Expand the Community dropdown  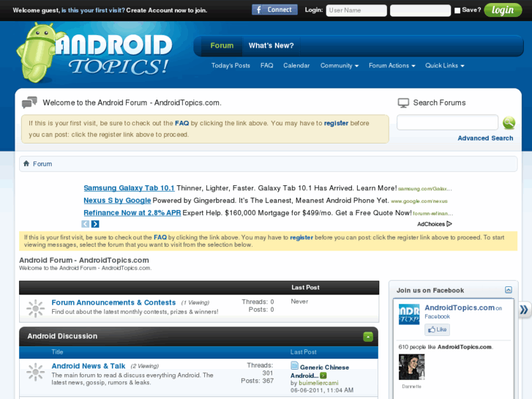click(340, 66)
